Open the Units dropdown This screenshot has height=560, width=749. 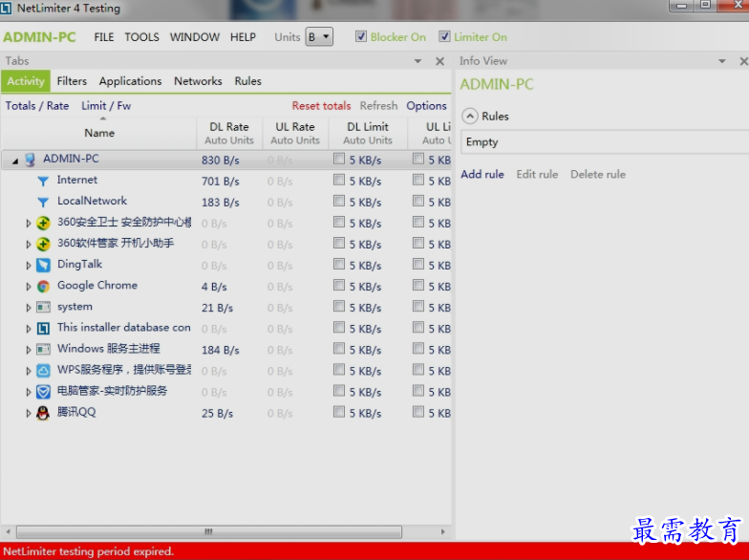click(319, 36)
